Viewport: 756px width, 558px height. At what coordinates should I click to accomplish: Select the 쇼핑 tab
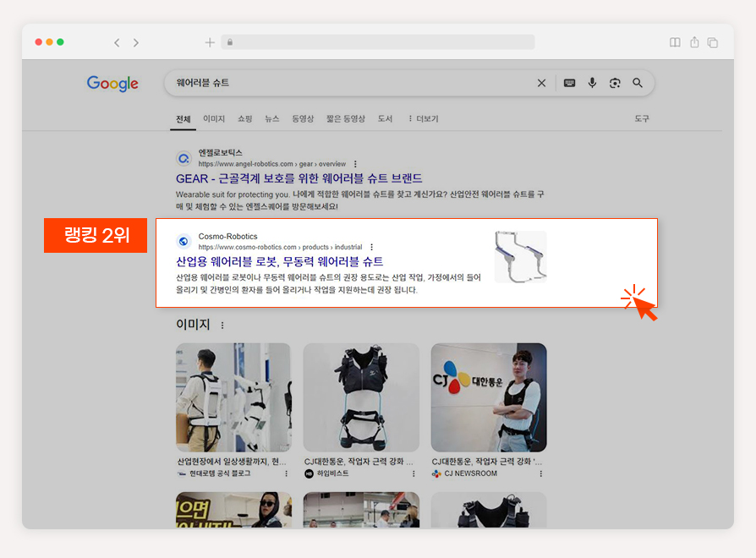tap(245, 118)
